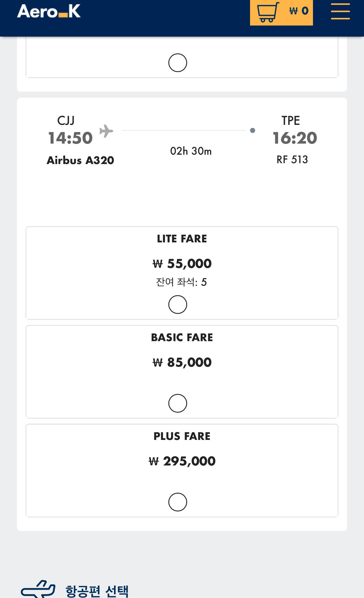Open the shopping cart icon
Image resolution: width=364 pixels, height=598 pixels.
pyautogui.click(x=268, y=12)
